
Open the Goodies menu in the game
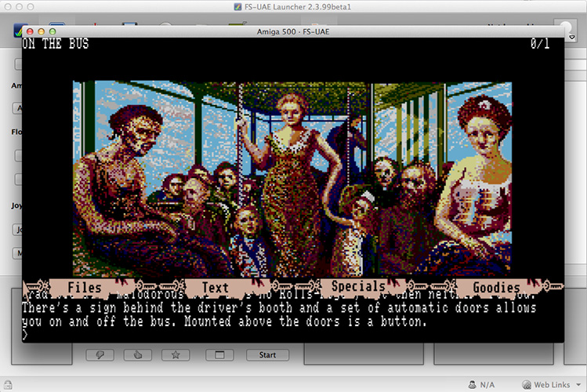pyautogui.click(x=496, y=288)
